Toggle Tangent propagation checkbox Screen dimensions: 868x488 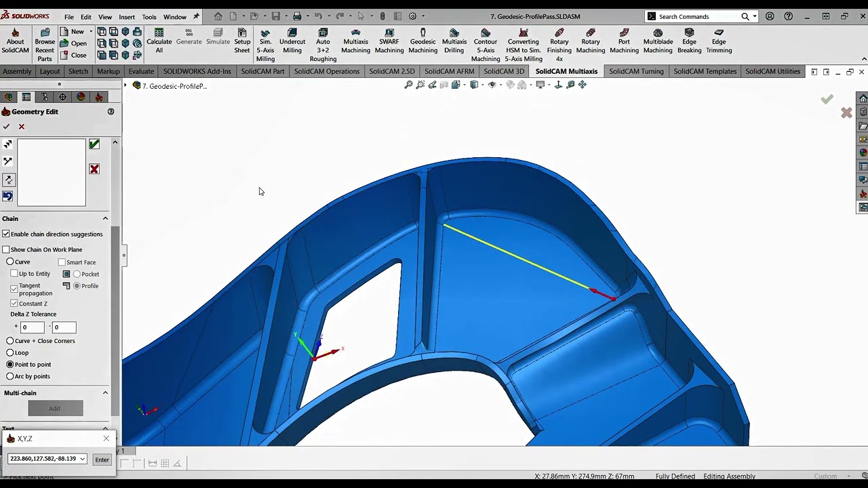point(14,289)
